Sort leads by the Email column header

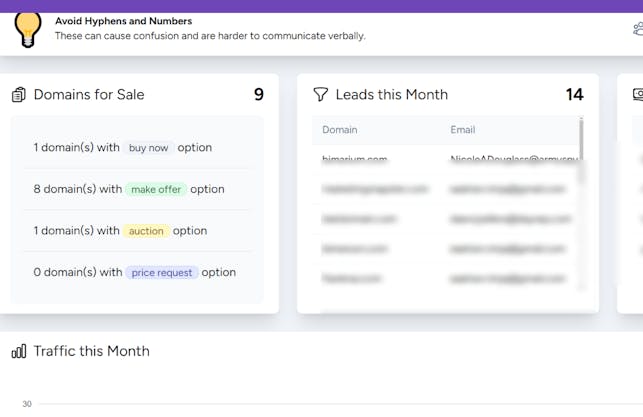click(x=462, y=130)
